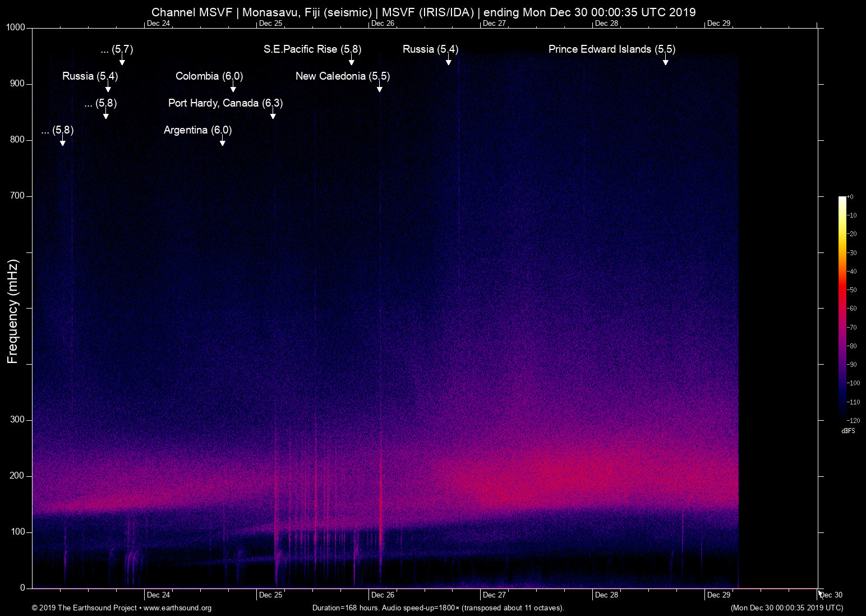The image size is (866, 616).
Task: Select the top-axis Dec 24 date label
Action: (158, 24)
